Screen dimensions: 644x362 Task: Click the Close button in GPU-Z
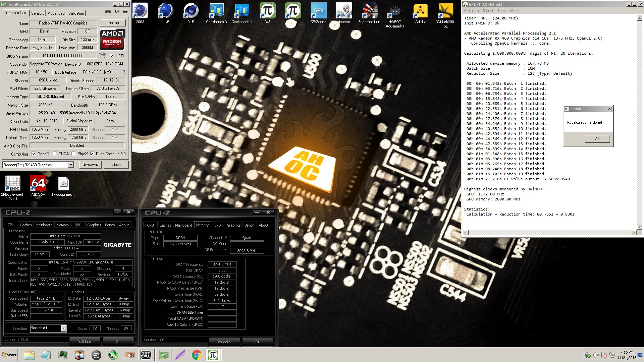116,165
